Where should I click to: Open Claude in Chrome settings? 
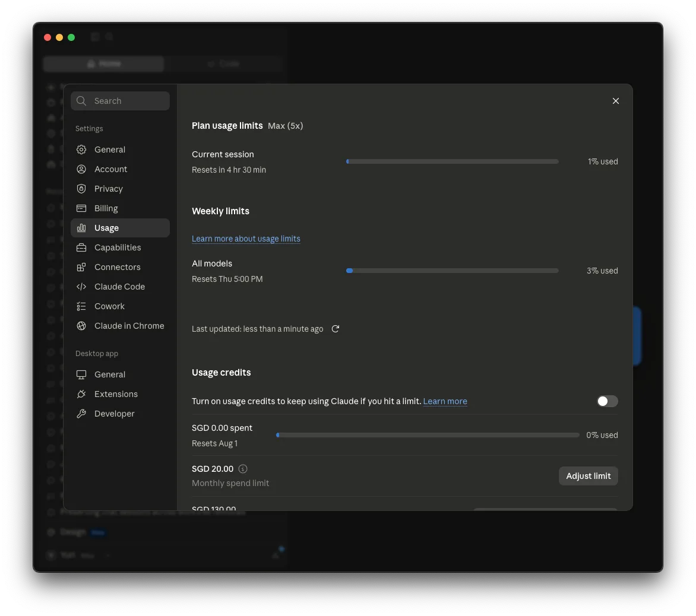pyautogui.click(x=120, y=326)
